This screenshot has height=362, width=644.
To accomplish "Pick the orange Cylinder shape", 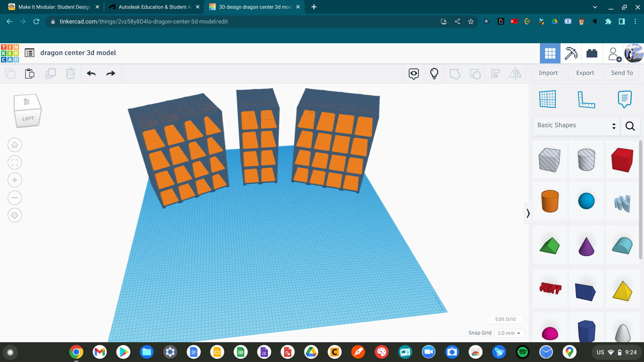I will (x=550, y=201).
